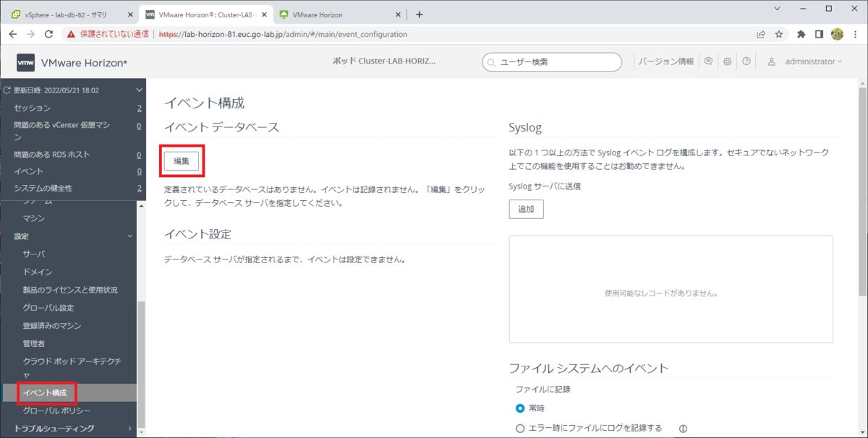
Task: Reload the page with browser refresh icon
Action: pos(48,34)
